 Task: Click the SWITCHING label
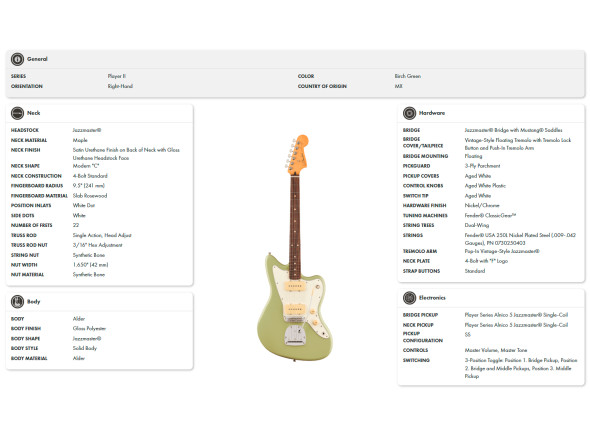pos(416,360)
